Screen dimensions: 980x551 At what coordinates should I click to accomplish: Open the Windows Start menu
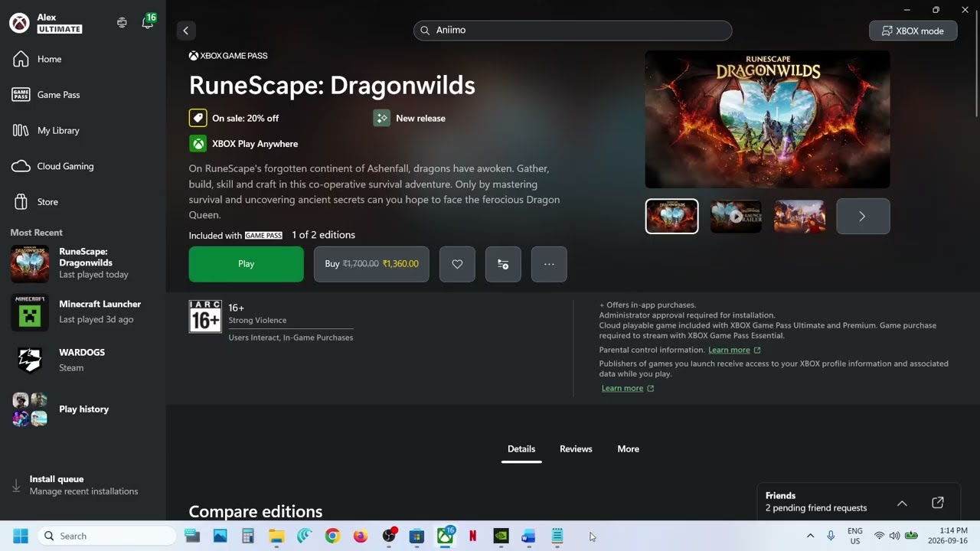tap(21, 536)
